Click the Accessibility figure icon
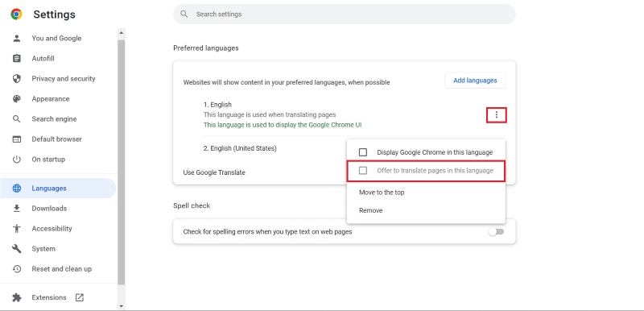 point(16,229)
